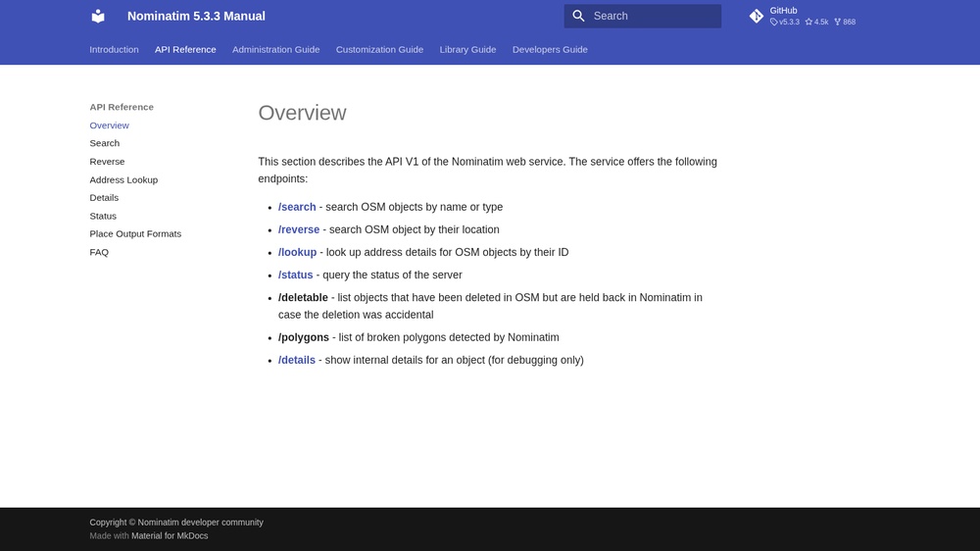Follow the /lookup endpoint link

click(298, 252)
